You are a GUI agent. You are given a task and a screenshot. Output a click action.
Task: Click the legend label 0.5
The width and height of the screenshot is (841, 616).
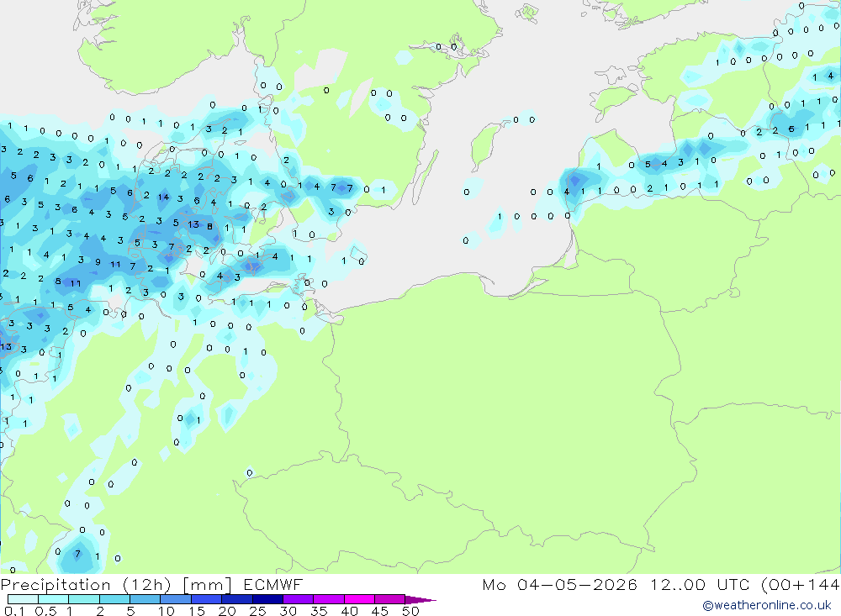point(45,611)
